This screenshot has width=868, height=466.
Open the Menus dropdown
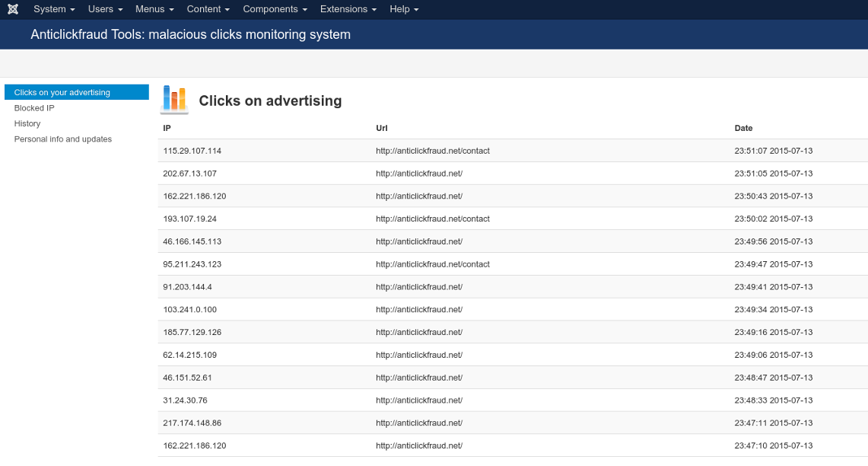pyautogui.click(x=154, y=9)
